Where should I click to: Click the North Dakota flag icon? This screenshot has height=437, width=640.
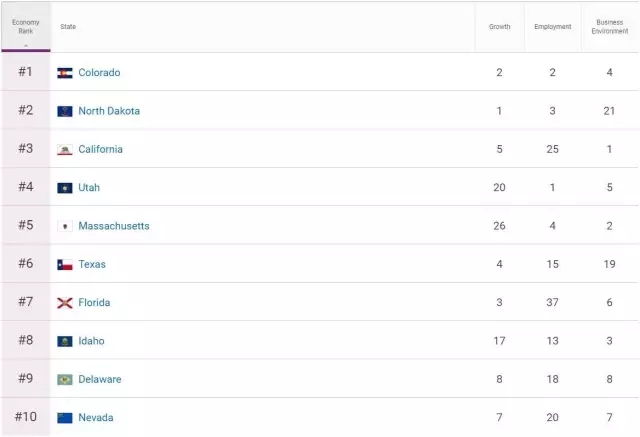(x=65, y=111)
